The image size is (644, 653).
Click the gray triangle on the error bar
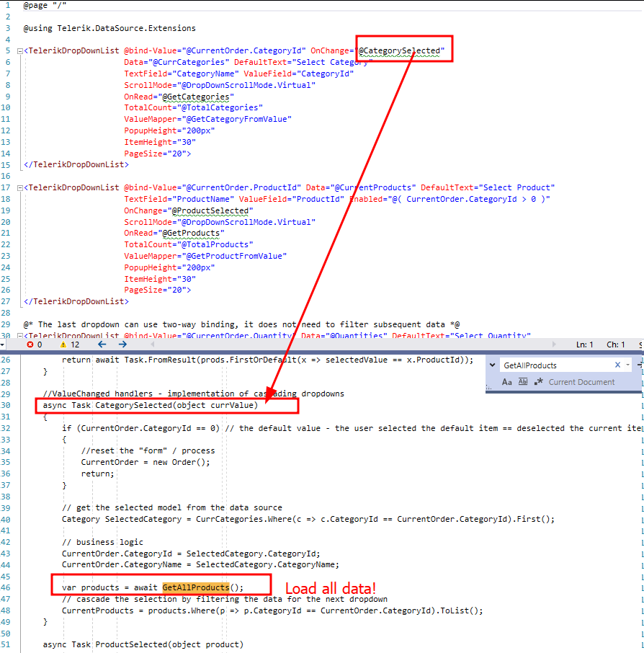151,344
